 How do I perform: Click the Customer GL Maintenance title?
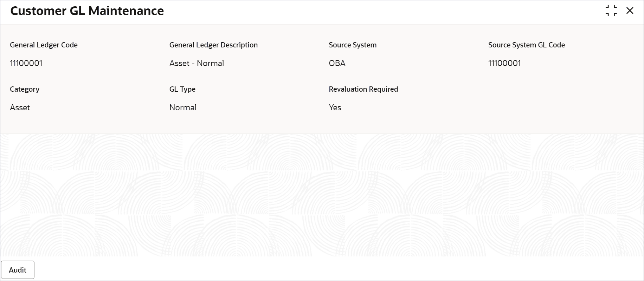click(x=87, y=11)
